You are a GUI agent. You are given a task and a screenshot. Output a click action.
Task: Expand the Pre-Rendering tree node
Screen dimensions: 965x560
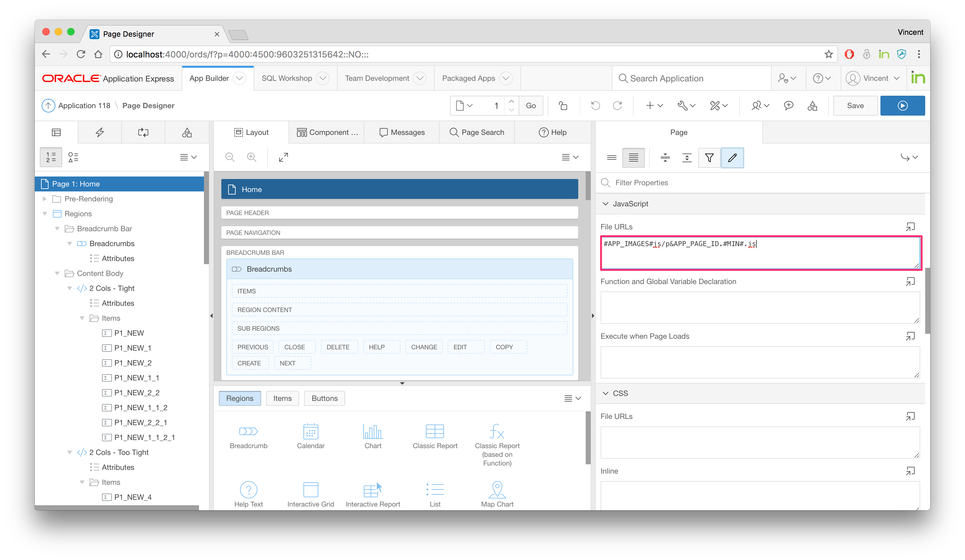point(44,199)
